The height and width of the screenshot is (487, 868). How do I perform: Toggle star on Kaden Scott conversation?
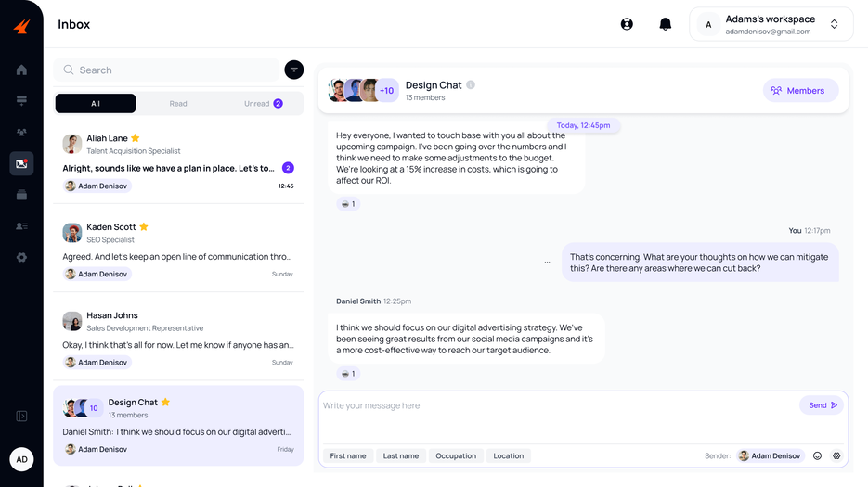tap(144, 226)
